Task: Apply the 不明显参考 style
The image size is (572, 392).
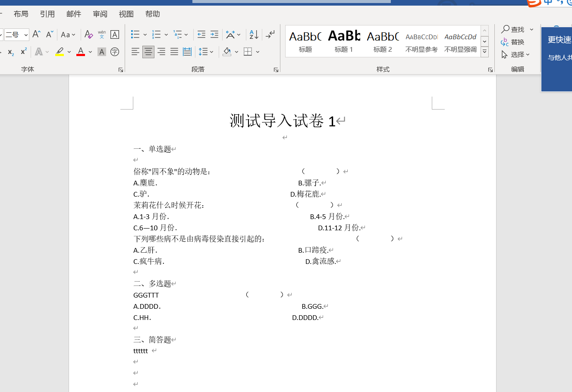Action: [421, 41]
